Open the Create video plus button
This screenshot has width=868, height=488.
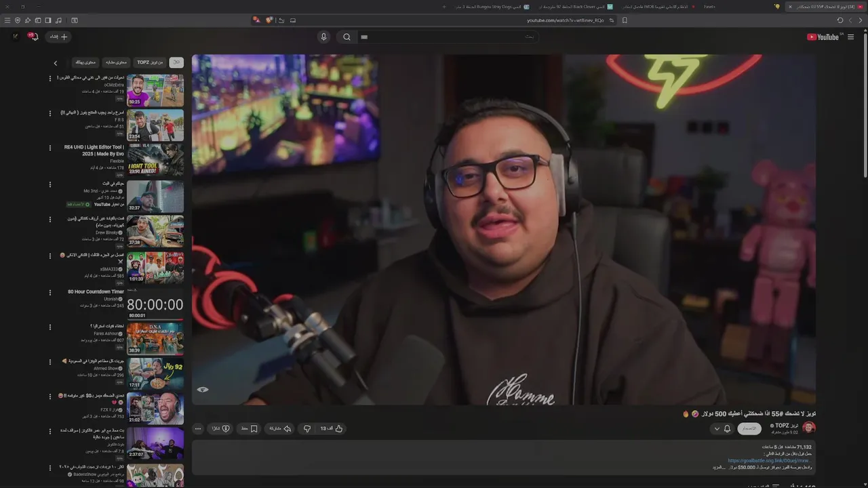[59, 37]
